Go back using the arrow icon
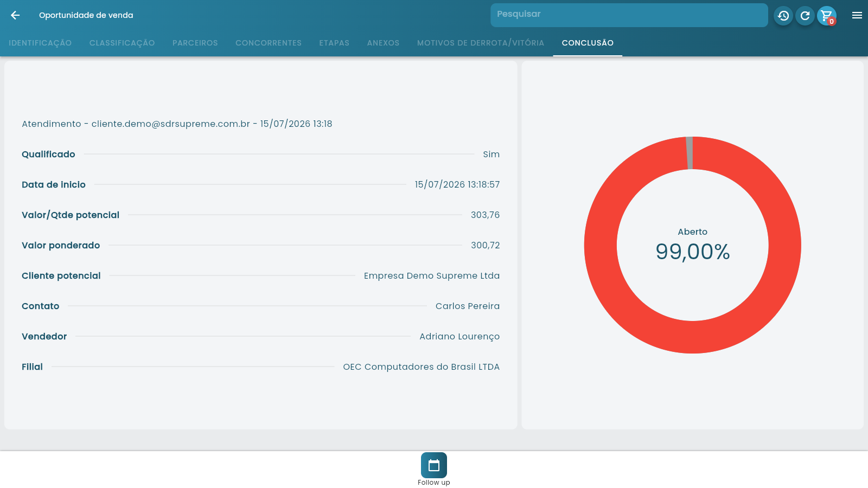Image resolution: width=868 pixels, height=488 pixels. [15, 15]
